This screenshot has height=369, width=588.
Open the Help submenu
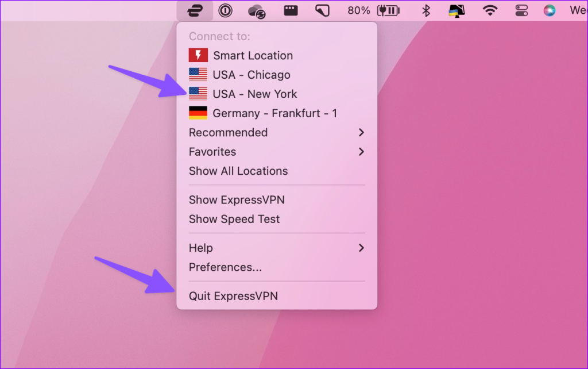(277, 248)
